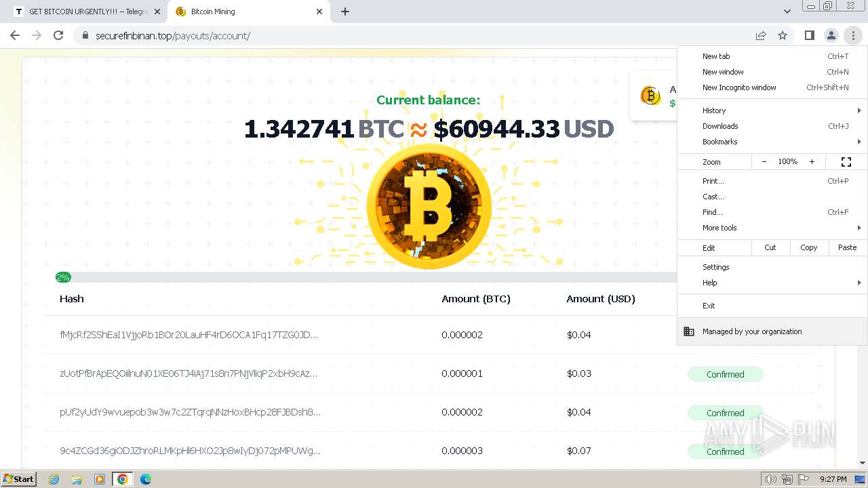Click the share page icon in address bar

pyautogui.click(x=761, y=35)
